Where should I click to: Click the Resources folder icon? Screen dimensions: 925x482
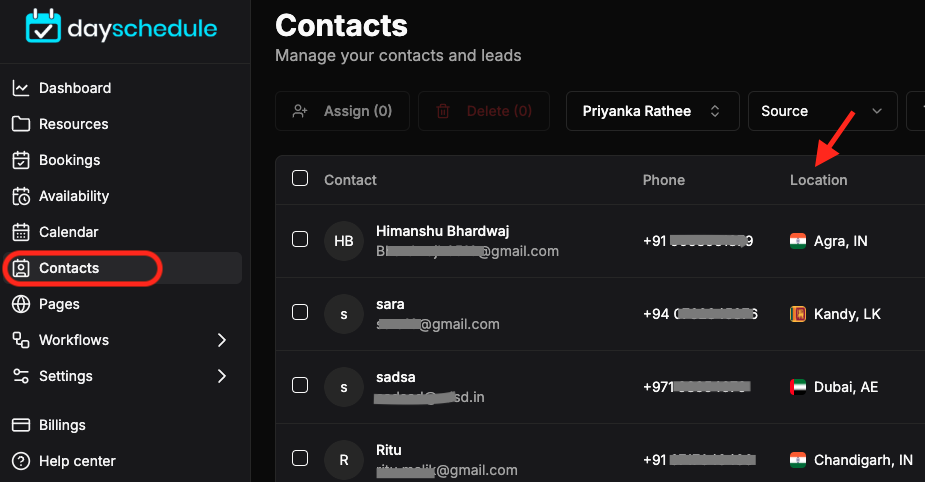click(21, 124)
